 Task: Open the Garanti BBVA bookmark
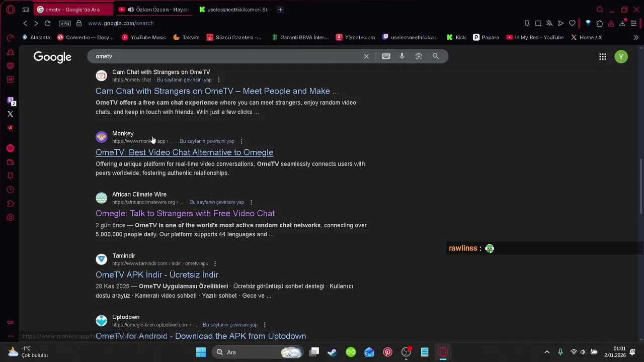point(300,37)
